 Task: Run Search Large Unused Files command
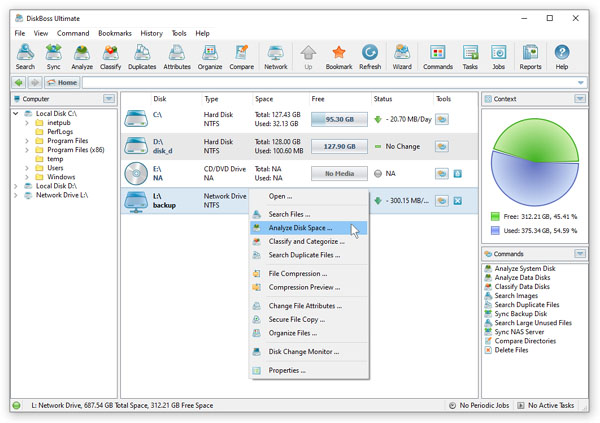coord(533,323)
